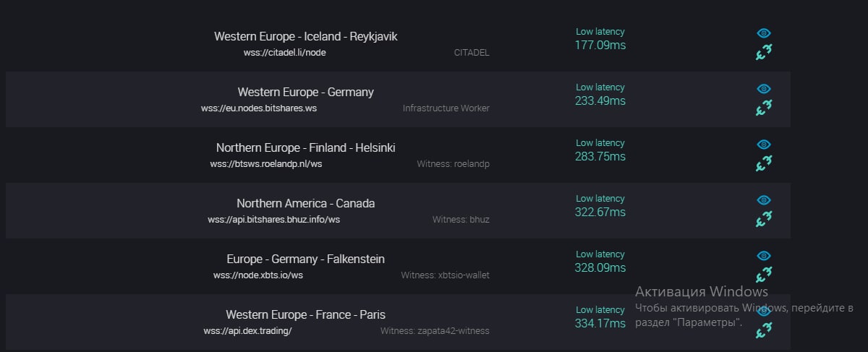868x352 pixels.
Task: Connect to api.bitshares.bhuz.info node chain icon
Action: click(x=764, y=219)
